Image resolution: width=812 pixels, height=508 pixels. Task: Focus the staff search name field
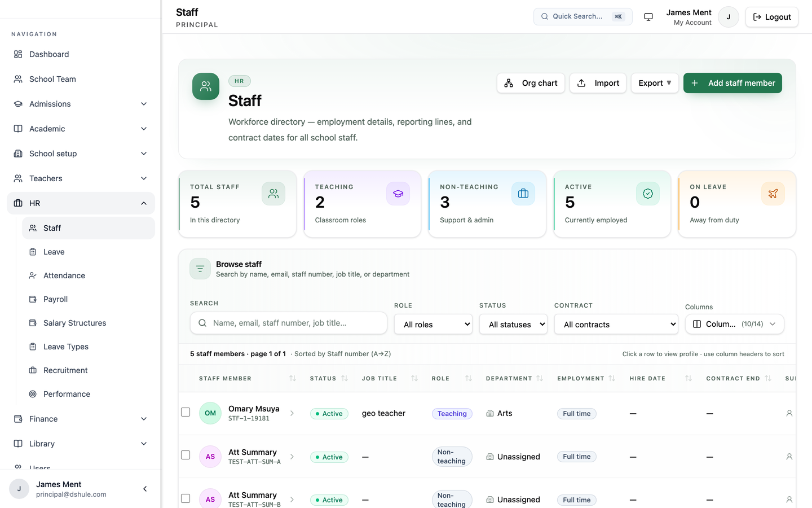pos(289,323)
